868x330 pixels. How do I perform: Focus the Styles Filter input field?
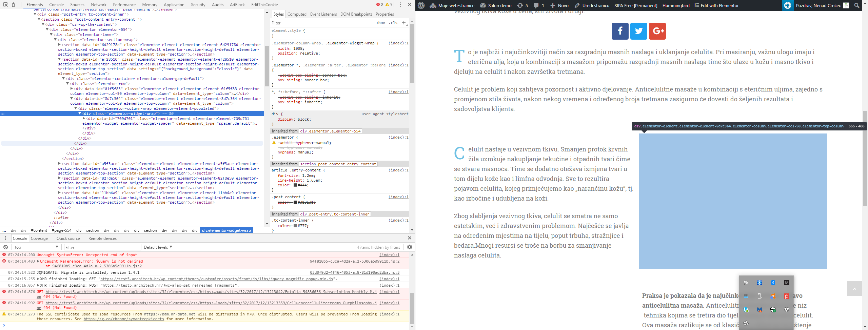pos(322,23)
